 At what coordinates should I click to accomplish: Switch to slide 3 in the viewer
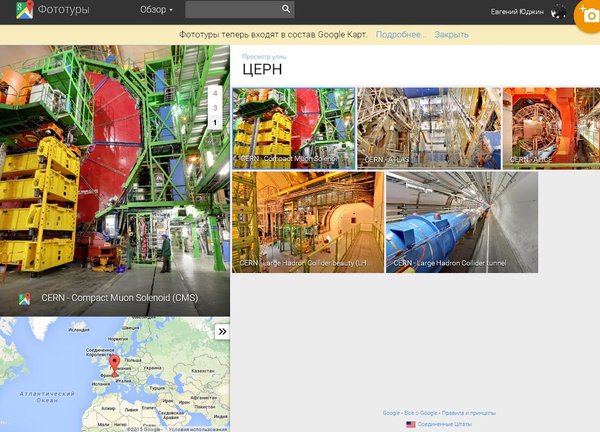[214, 108]
